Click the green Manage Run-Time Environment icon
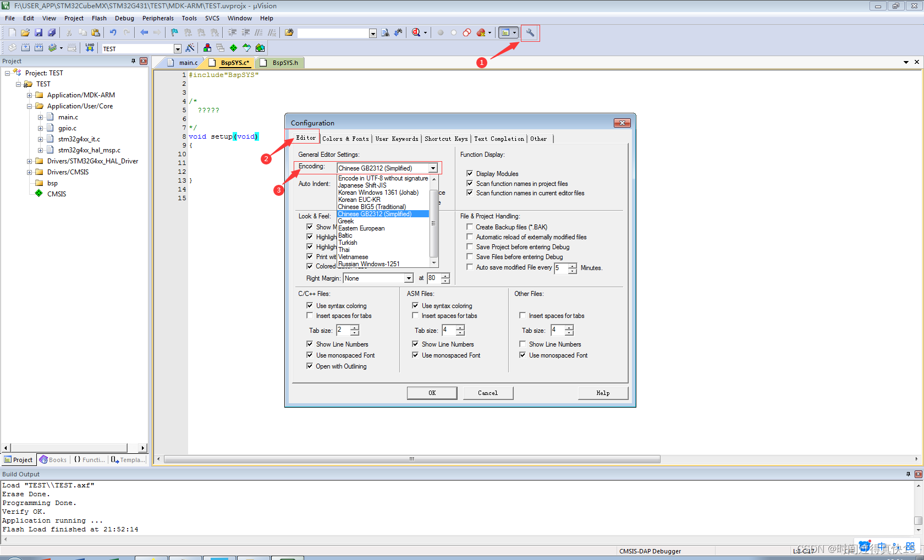 (x=233, y=48)
